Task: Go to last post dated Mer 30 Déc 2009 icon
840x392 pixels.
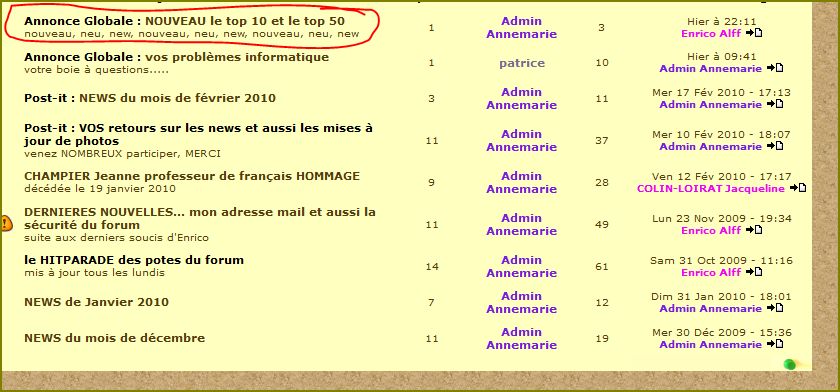Action: 775,344
